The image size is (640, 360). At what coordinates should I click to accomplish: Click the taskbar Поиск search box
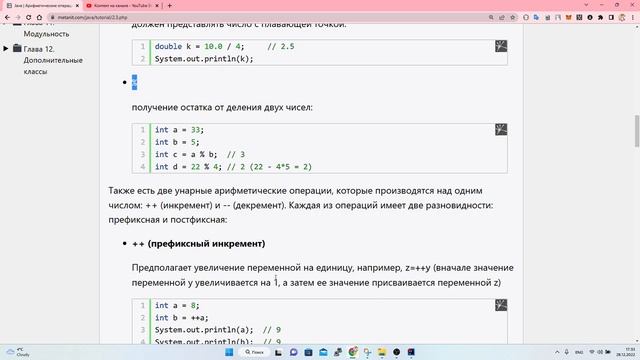(254, 352)
